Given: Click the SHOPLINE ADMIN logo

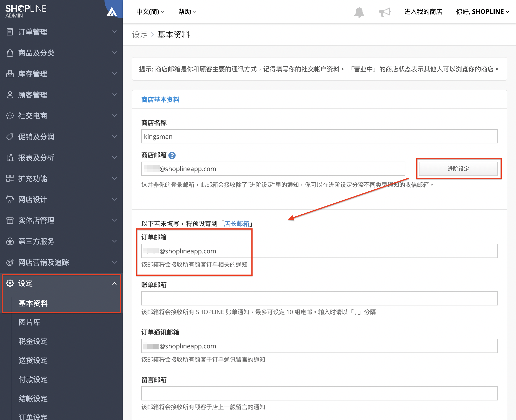Looking at the screenshot, I should click(26, 11).
